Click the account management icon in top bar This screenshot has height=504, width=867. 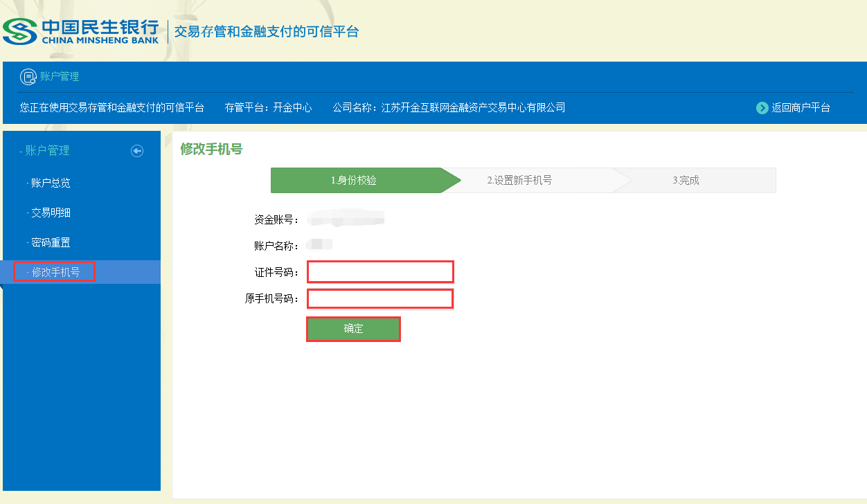[x=28, y=77]
